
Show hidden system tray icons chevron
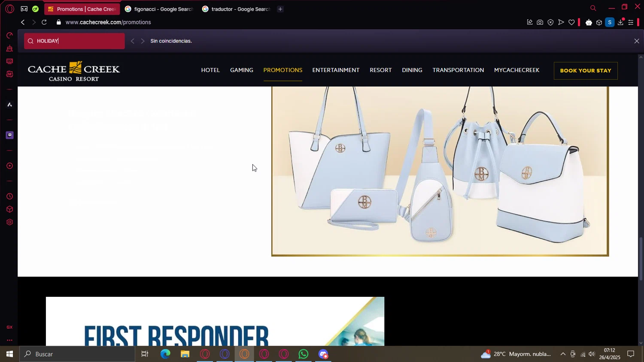point(563,354)
